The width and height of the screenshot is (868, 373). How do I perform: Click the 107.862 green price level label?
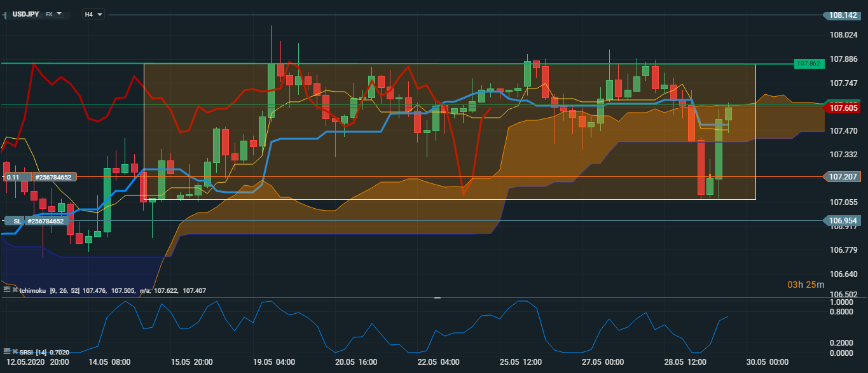[809, 64]
